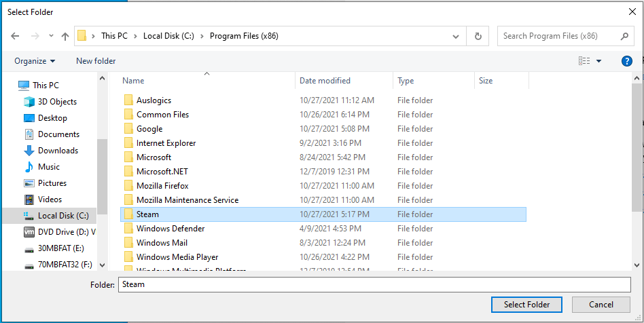The image size is (644, 323).
Task: Sort by Date modified column header
Action: click(325, 81)
